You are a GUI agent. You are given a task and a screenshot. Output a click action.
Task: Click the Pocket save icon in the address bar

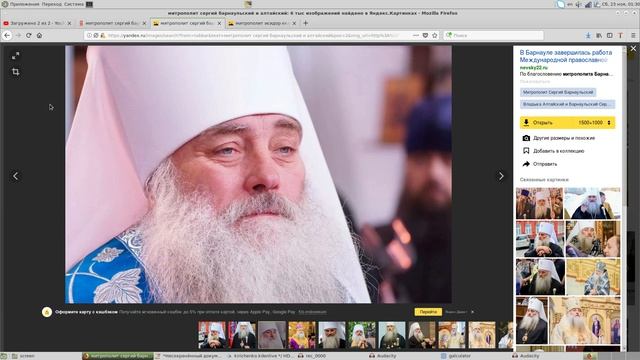tap(425, 36)
